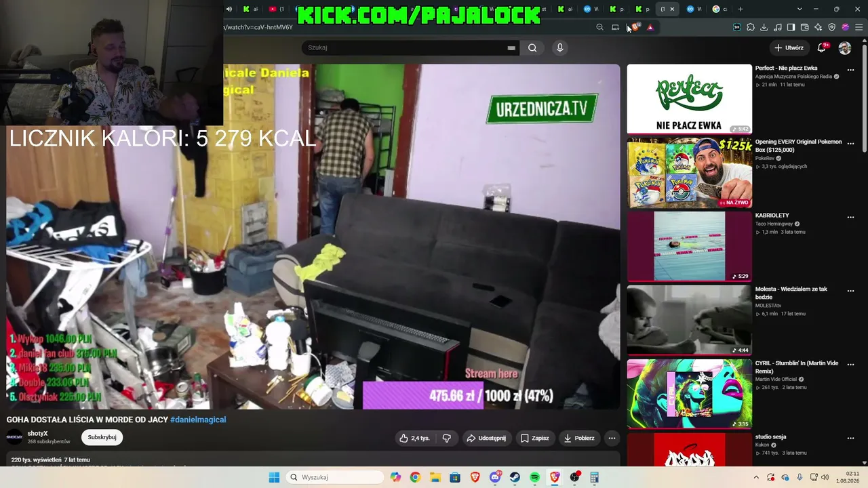The height and width of the screenshot is (488, 868).
Task: Open browser extensions puzzle icon
Action: (x=751, y=27)
